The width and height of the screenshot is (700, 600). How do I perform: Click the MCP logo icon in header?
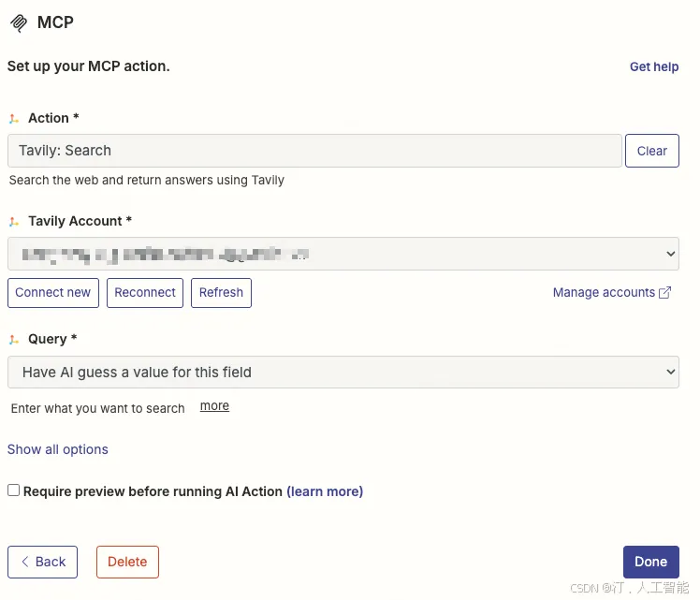coord(18,23)
